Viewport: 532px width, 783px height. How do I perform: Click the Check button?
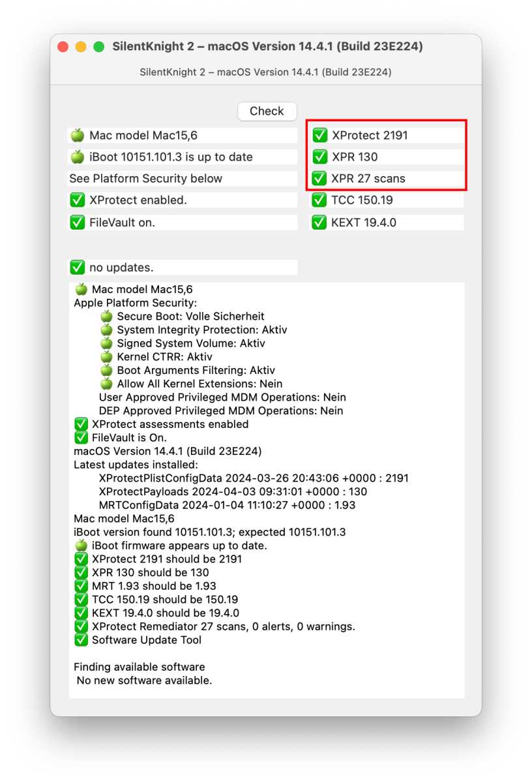[267, 111]
